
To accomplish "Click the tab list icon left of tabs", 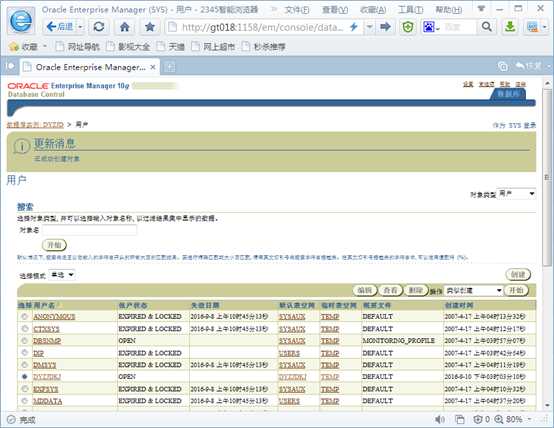I will pos(10,66).
